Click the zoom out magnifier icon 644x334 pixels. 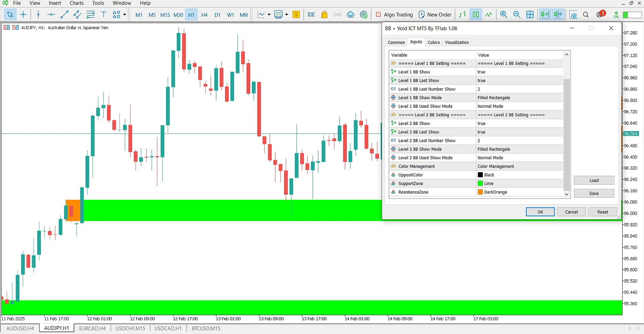click(517, 14)
